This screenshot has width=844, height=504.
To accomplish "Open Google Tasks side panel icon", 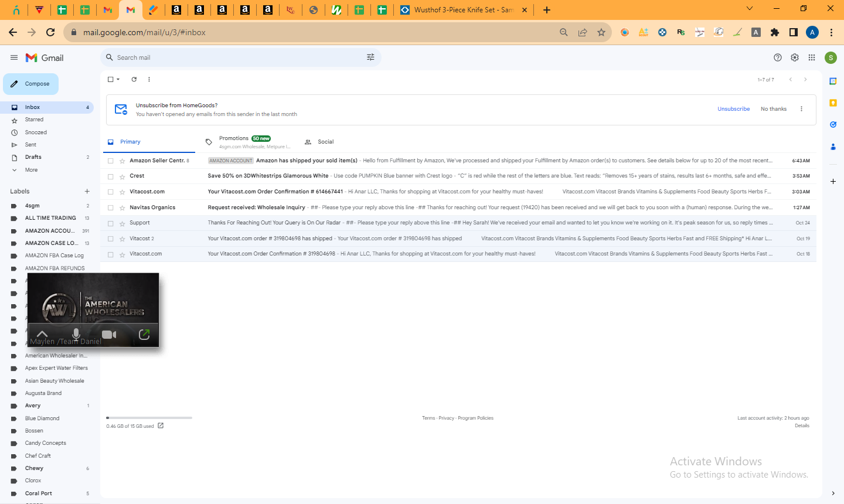I will [833, 124].
